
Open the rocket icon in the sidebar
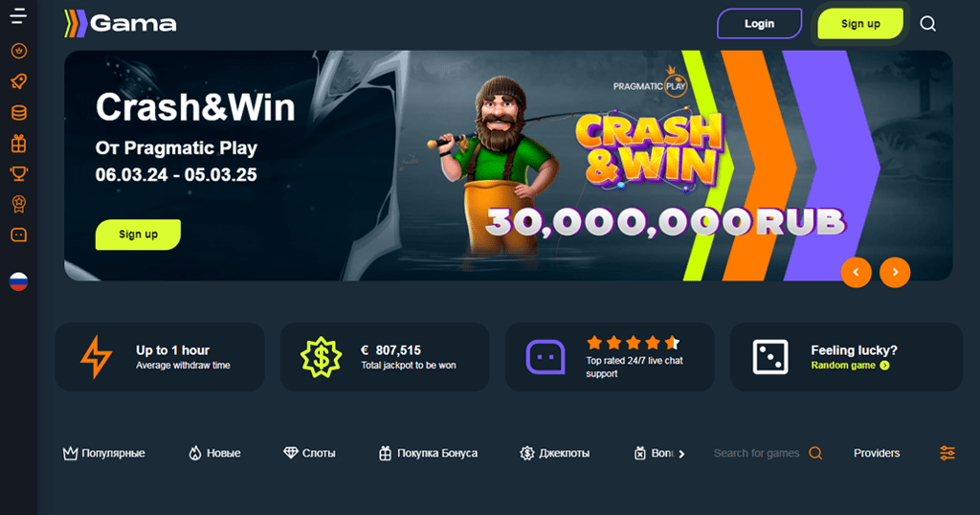point(19,81)
